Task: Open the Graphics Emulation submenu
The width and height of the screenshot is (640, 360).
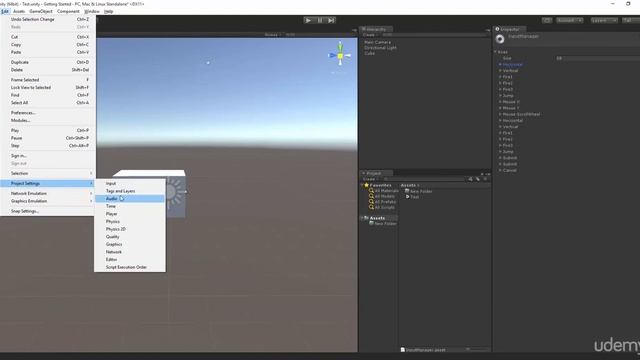Action: [48, 201]
